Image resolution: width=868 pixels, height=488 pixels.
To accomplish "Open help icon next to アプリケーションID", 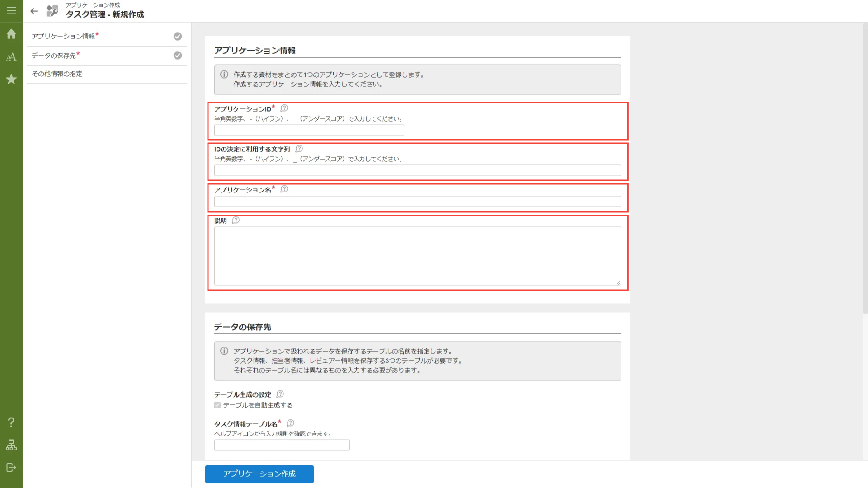I will (284, 108).
